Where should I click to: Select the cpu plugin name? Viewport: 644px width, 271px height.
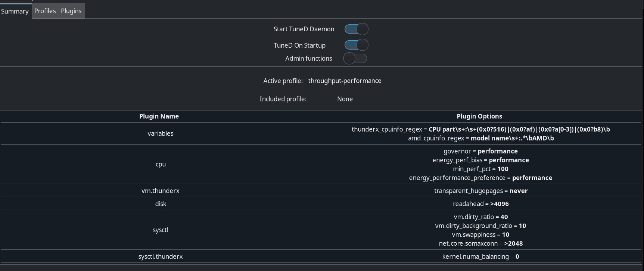pos(161,164)
